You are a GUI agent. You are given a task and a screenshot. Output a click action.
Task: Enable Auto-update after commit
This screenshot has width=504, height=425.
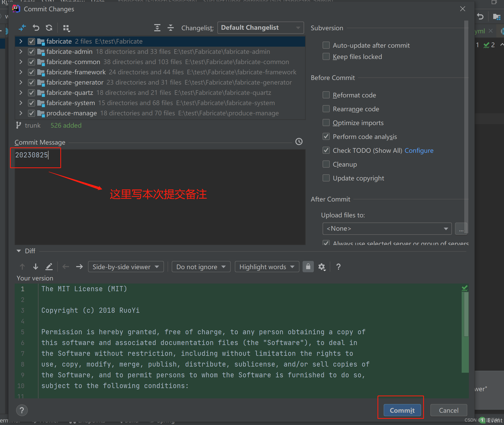coord(326,45)
